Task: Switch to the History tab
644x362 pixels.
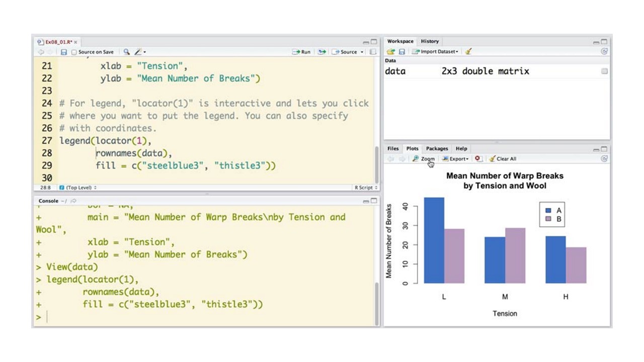Action: tap(430, 41)
